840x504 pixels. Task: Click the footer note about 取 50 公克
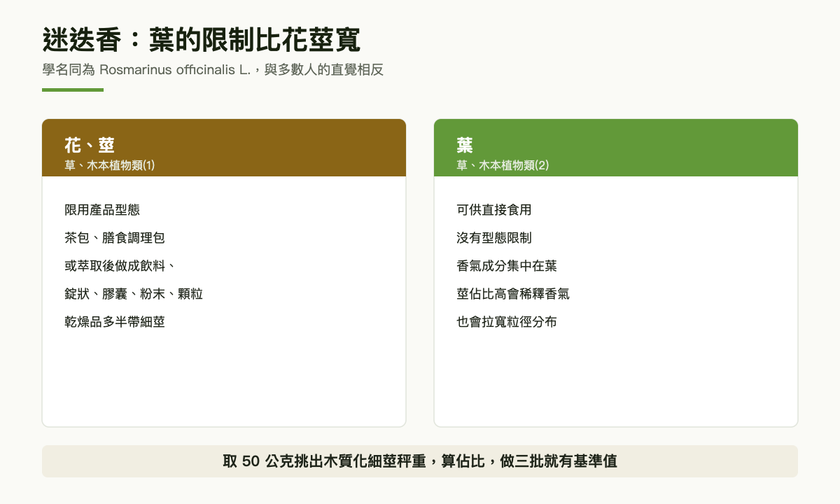(420, 461)
